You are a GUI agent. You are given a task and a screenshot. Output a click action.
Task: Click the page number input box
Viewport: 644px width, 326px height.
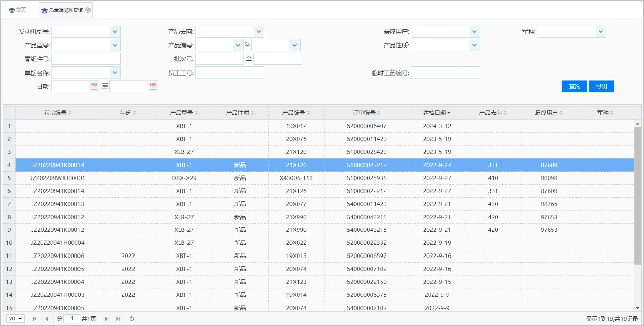tap(72, 319)
